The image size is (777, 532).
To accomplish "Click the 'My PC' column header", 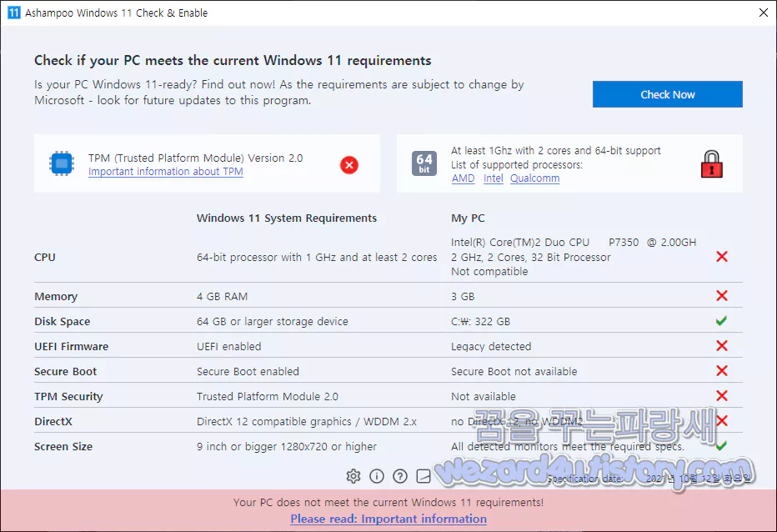I will coord(468,218).
